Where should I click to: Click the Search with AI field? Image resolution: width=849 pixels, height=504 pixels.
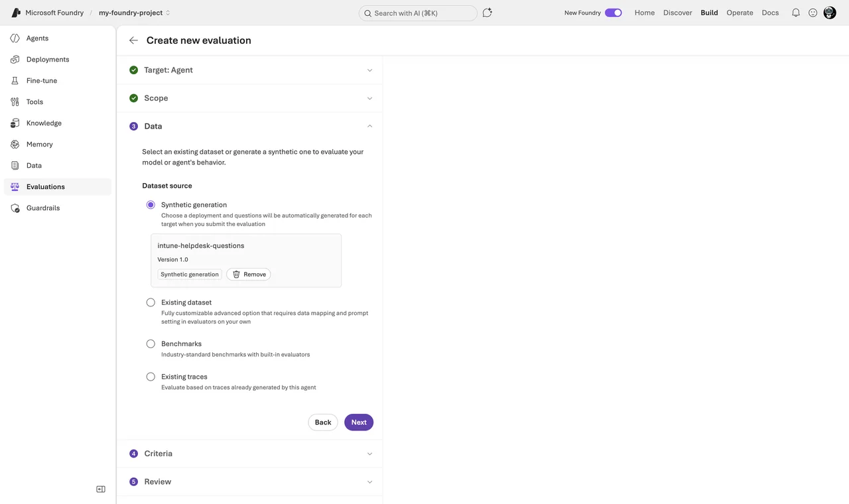[x=418, y=13]
